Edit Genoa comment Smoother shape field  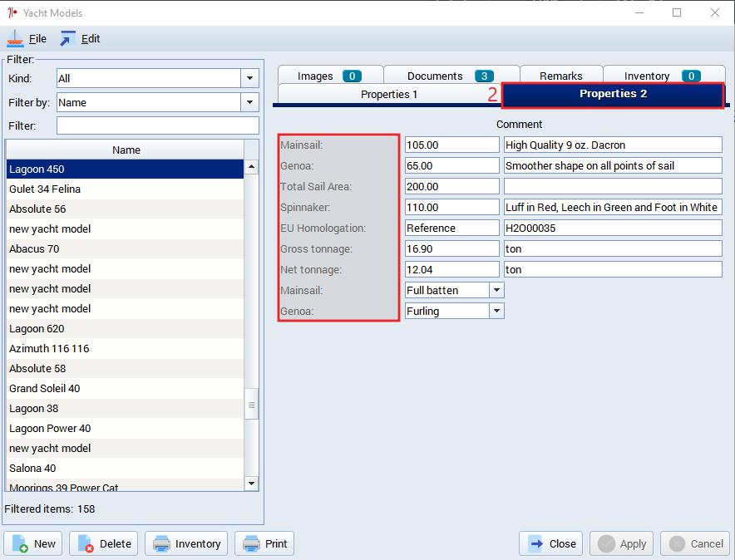[x=613, y=165]
